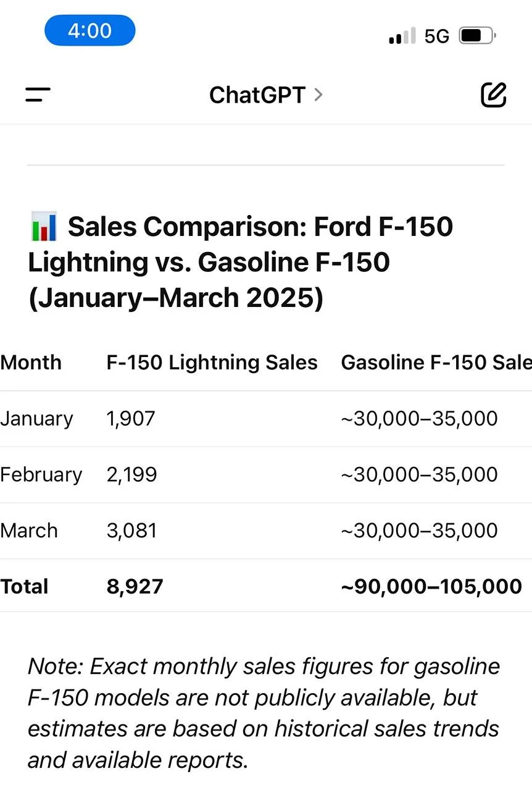This screenshot has height=803, width=532.
Task: Tap the cellular signal bars indicator
Action: [402, 36]
